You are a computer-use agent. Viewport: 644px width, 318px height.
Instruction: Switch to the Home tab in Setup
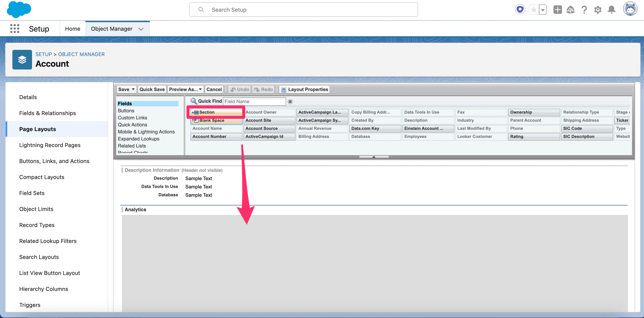pos(73,29)
